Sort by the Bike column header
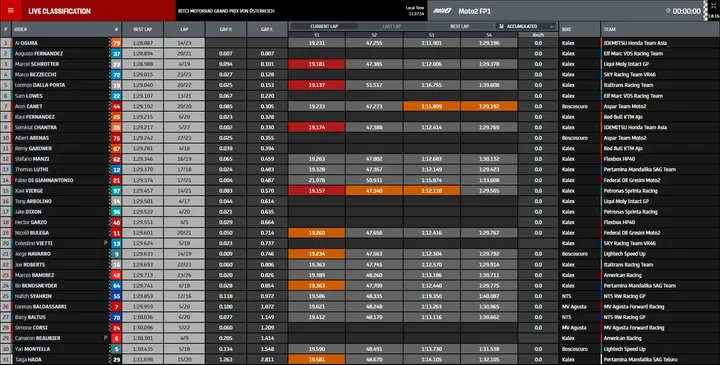Screen dimensions: 720x365 [x=566, y=29]
